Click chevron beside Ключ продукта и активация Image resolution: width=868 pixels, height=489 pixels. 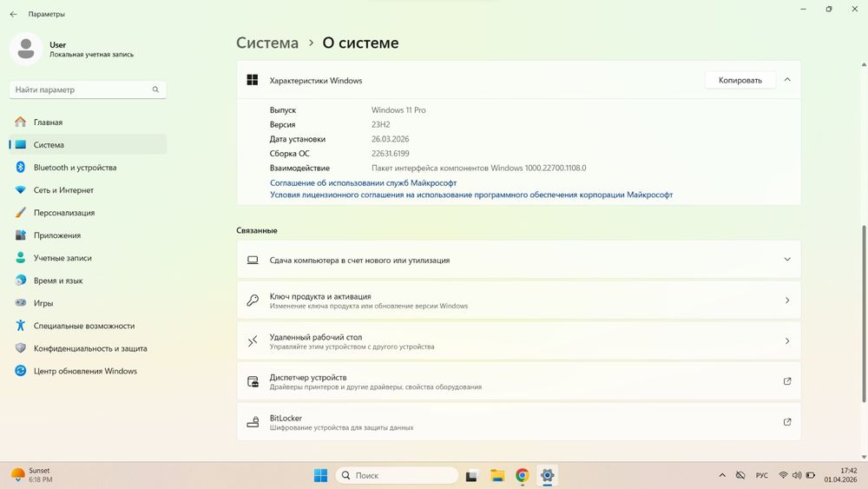787,301
